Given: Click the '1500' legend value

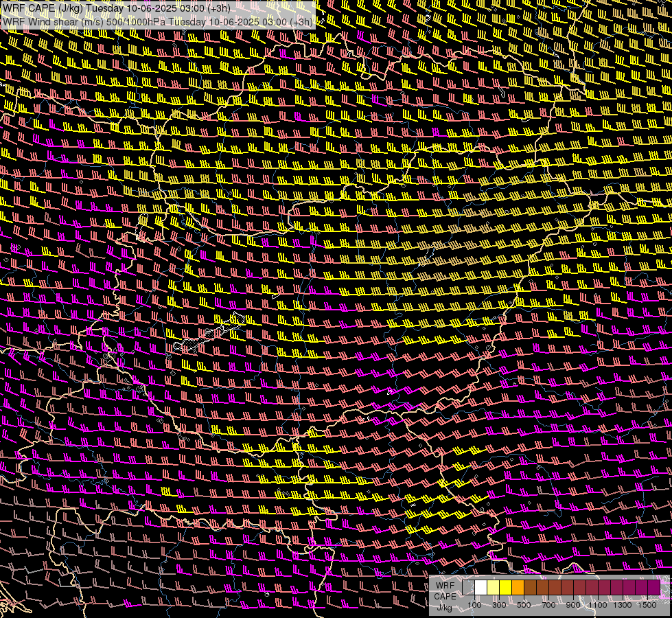Looking at the screenshot, I should (x=647, y=605).
